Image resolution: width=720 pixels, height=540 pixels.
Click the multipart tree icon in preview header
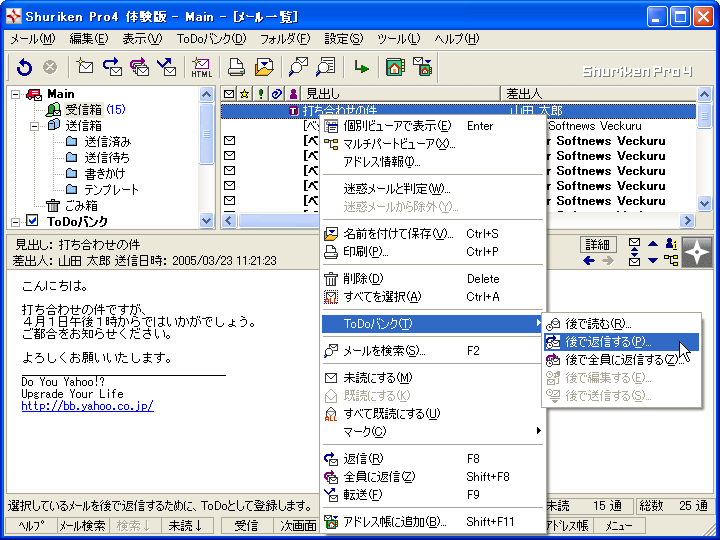coord(671,260)
